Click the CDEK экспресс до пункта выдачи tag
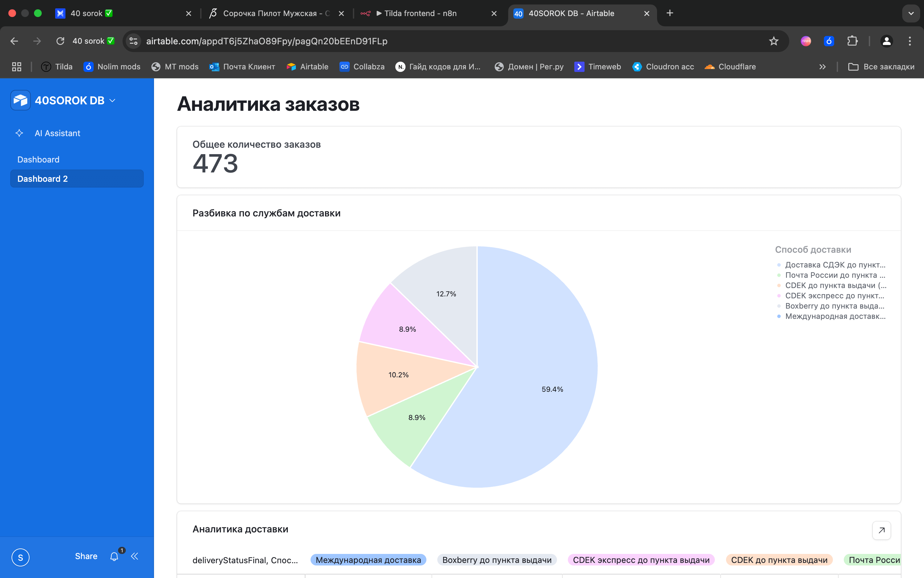Viewport: 924px width, 578px height. tap(641, 560)
